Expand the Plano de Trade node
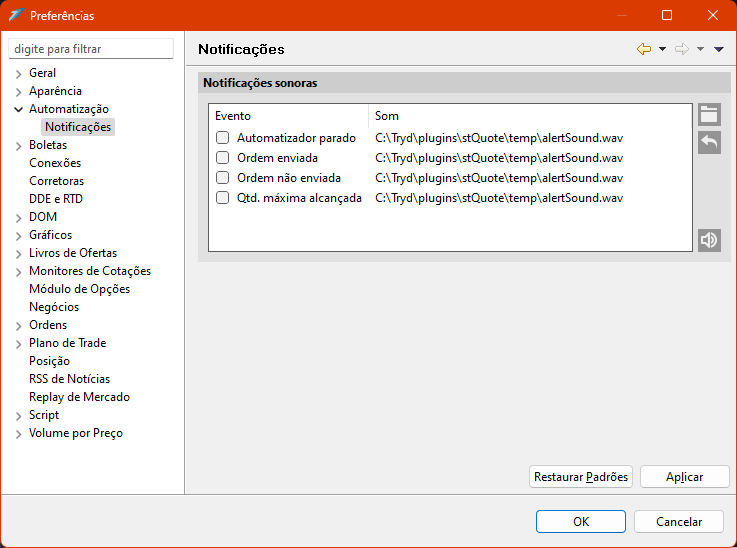 (x=18, y=344)
